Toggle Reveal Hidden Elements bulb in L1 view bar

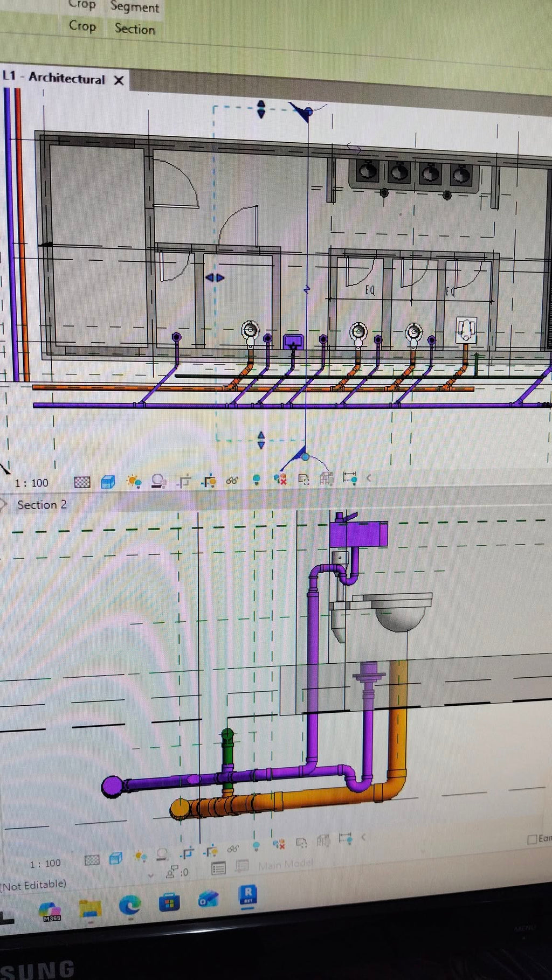pos(257,479)
